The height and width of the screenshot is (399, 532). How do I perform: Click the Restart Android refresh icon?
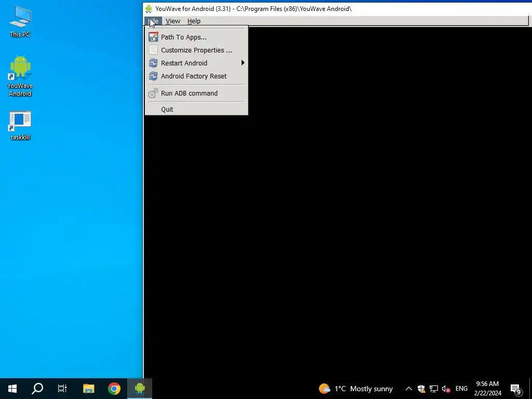[153, 63]
